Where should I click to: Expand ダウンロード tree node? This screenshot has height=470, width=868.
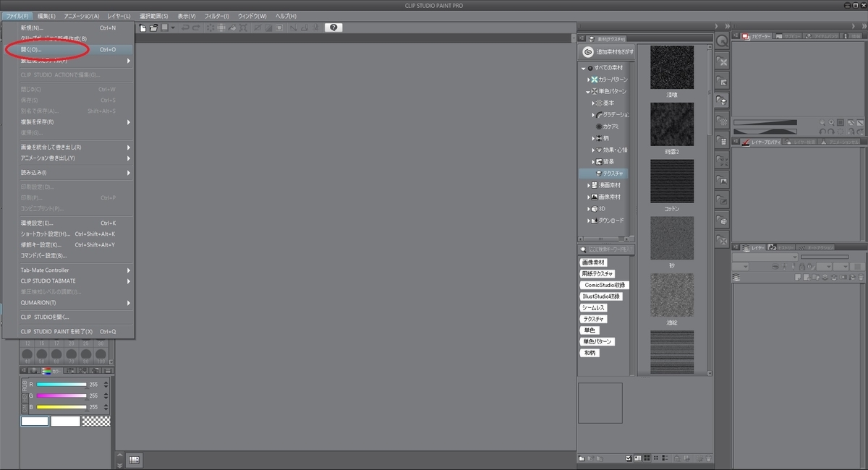589,221
